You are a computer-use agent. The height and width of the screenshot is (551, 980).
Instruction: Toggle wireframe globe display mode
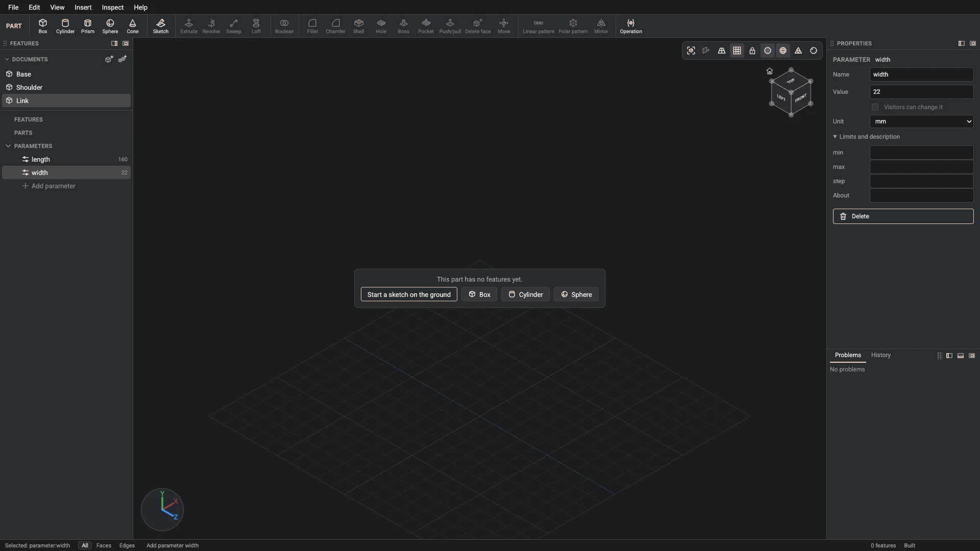783,51
